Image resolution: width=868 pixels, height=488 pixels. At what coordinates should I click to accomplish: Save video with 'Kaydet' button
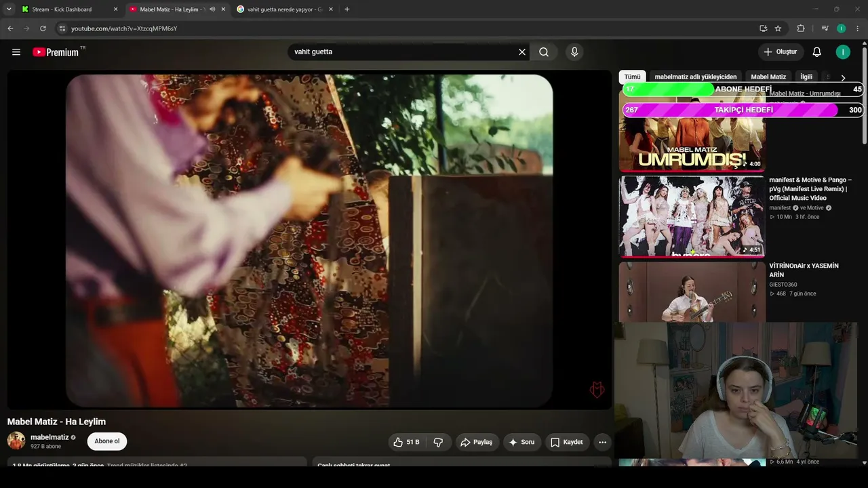point(567,442)
